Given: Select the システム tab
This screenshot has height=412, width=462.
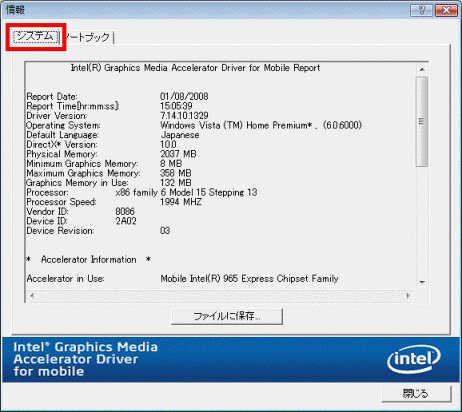Looking at the screenshot, I should pos(36,37).
